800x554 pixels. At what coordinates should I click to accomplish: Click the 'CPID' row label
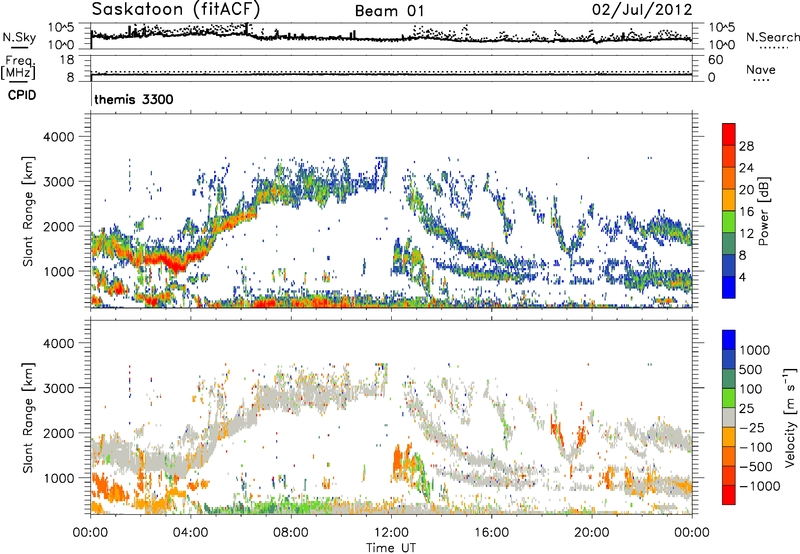tap(22, 95)
